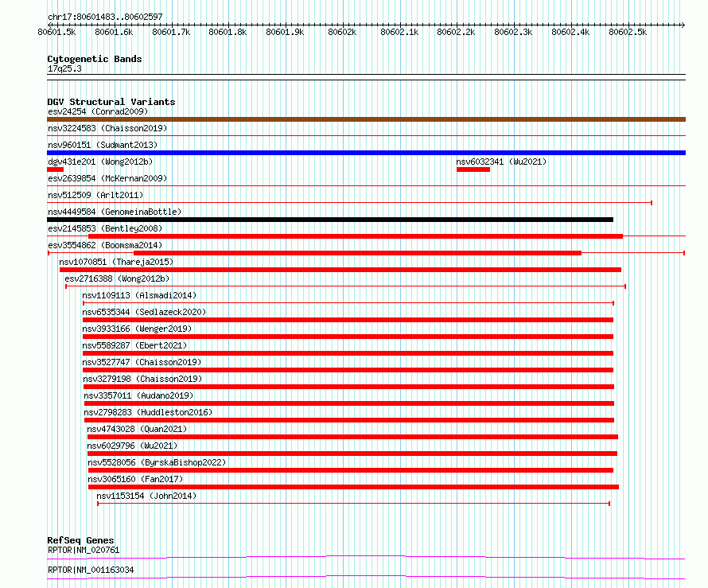Click variant label nsv3224583 (Chaisson2019)

pos(107,128)
